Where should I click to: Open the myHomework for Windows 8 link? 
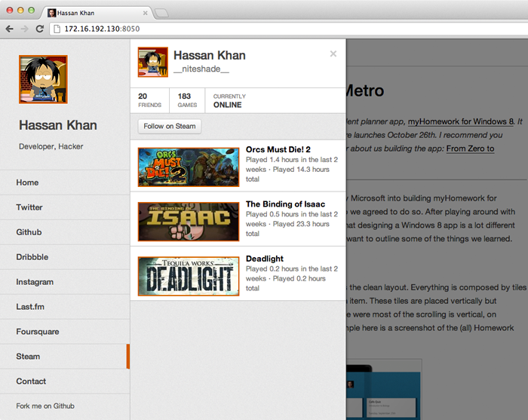click(461, 121)
